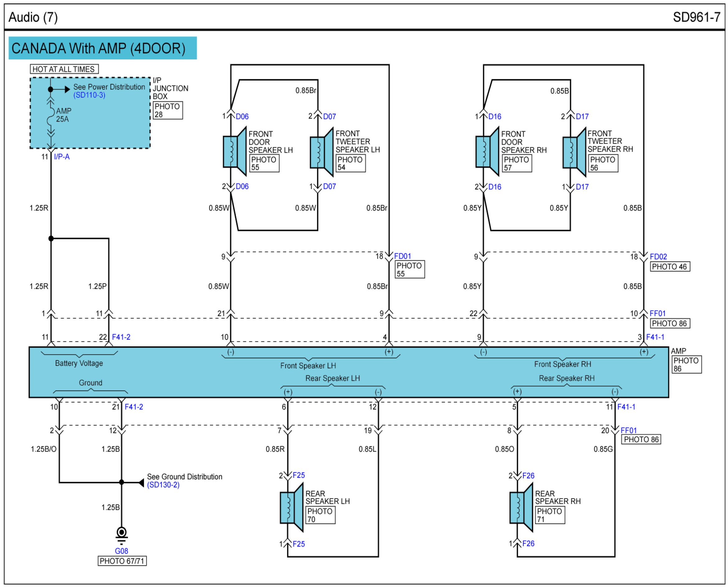Viewport: 728px width, 587px height.
Task: Click the FD02 connector label
Action: pos(658,257)
